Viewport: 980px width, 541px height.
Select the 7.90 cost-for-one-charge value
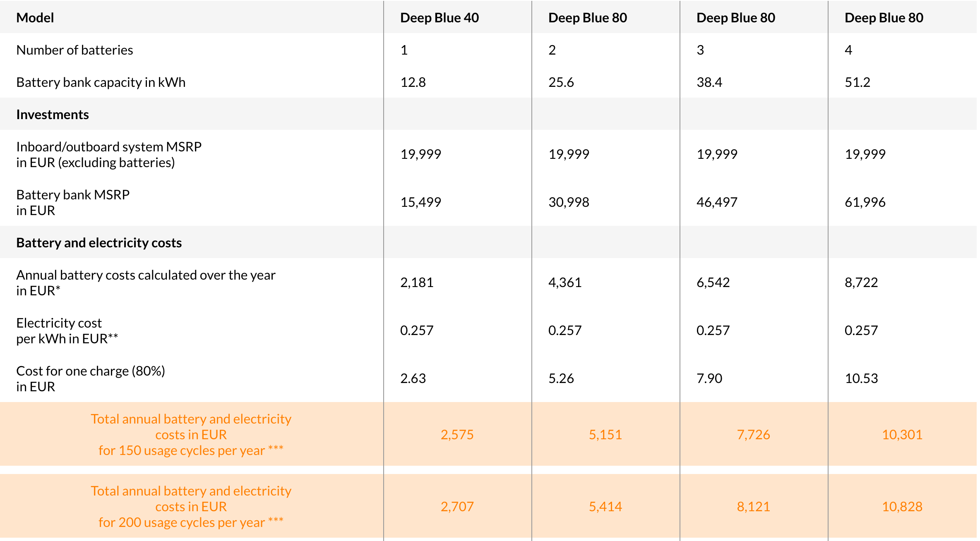[x=709, y=378]
